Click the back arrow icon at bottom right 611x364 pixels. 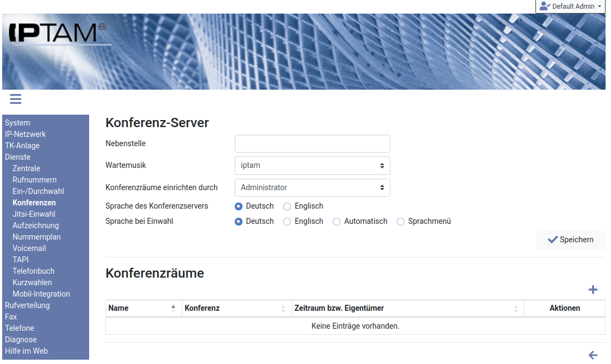pyautogui.click(x=593, y=355)
